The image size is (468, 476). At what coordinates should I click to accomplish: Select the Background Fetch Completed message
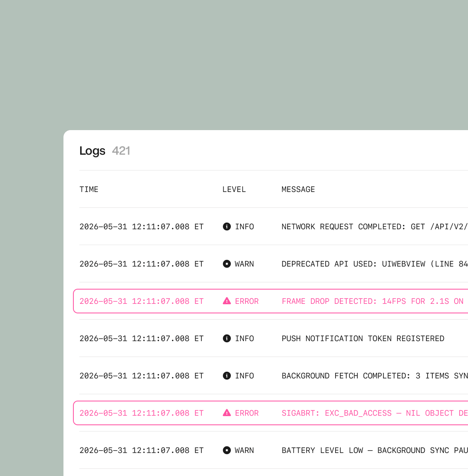[375, 376]
